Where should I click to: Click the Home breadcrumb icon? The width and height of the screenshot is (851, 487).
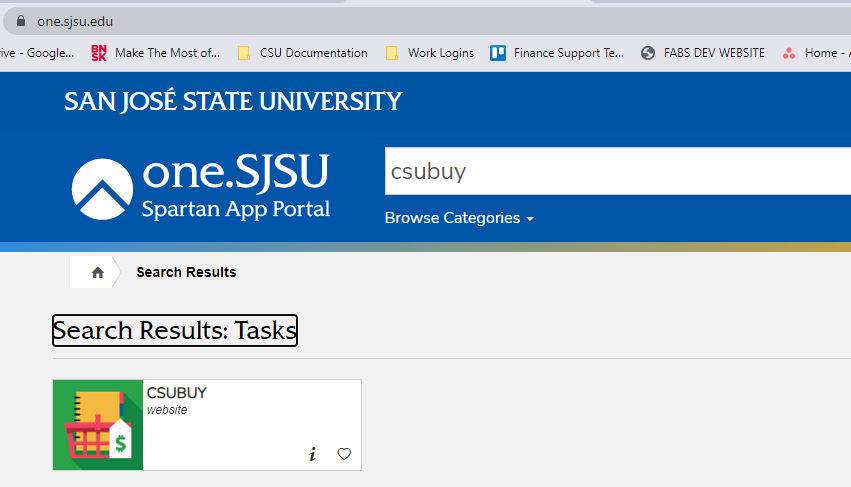pos(97,272)
